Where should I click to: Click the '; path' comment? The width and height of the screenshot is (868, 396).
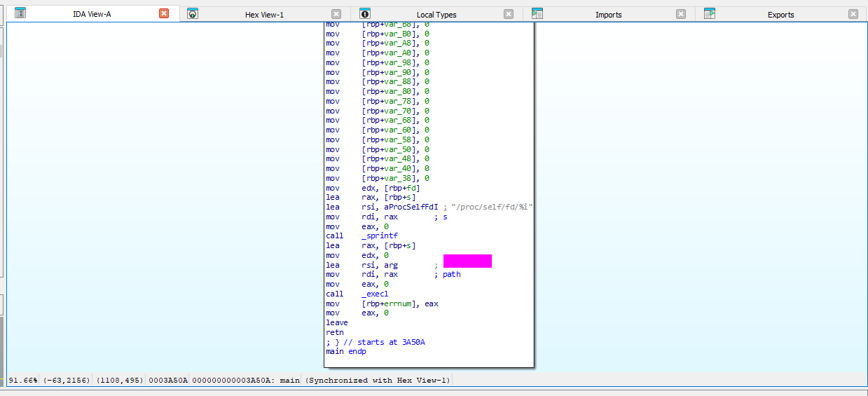tap(447, 275)
